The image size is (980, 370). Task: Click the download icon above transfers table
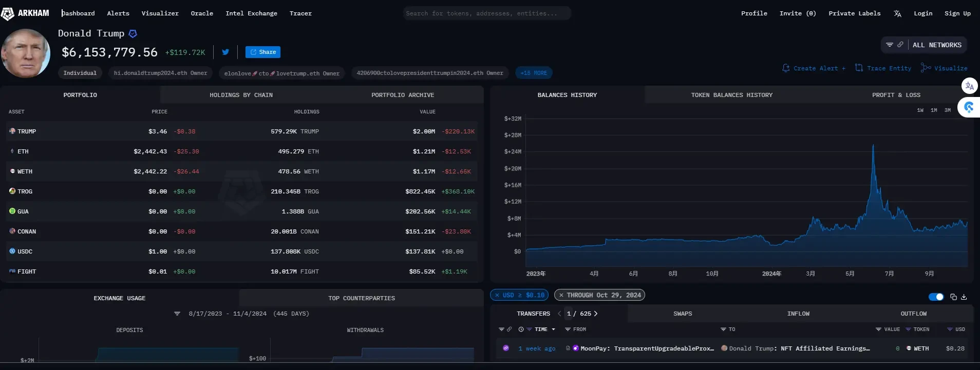pyautogui.click(x=964, y=297)
